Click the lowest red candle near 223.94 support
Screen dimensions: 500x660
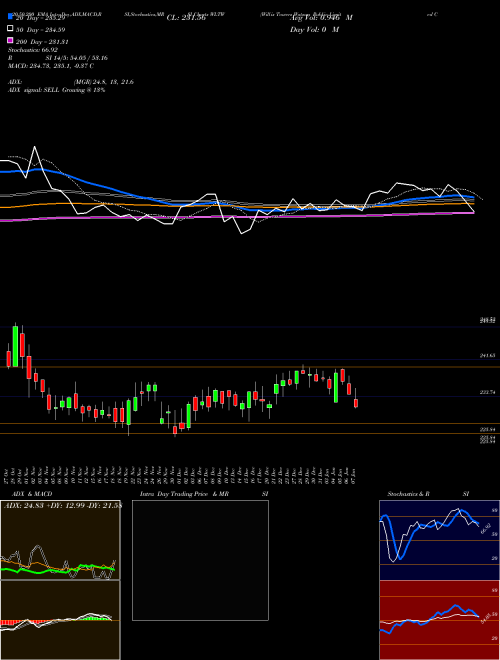coord(175,430)
